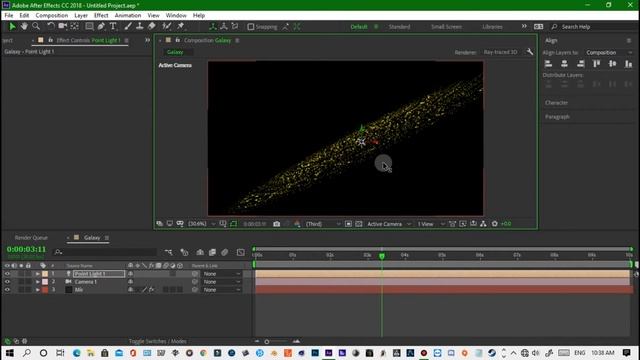Screen dimensions: 640x360
Task: Select the Brush tool
Action: [x=128, y=27]
